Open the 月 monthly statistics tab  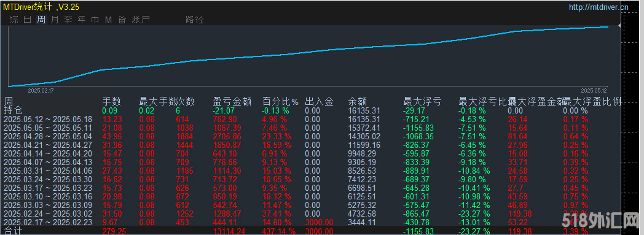coord(55,20)
